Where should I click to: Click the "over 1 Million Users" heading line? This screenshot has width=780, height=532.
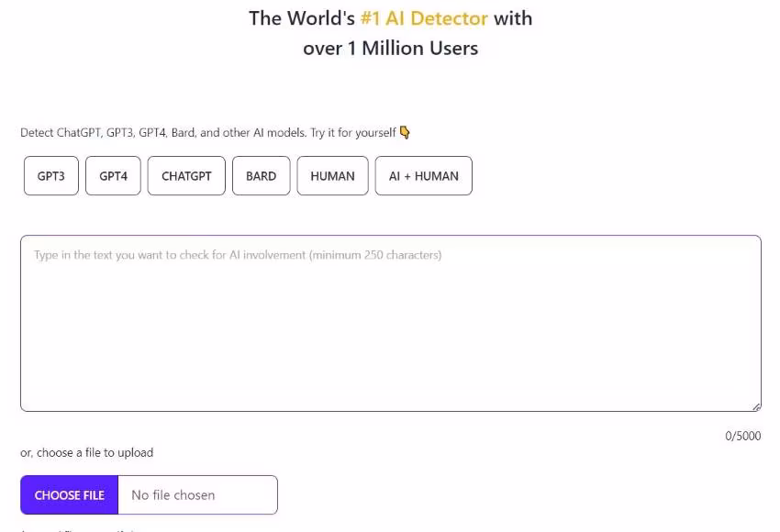[x=390, y=49]
